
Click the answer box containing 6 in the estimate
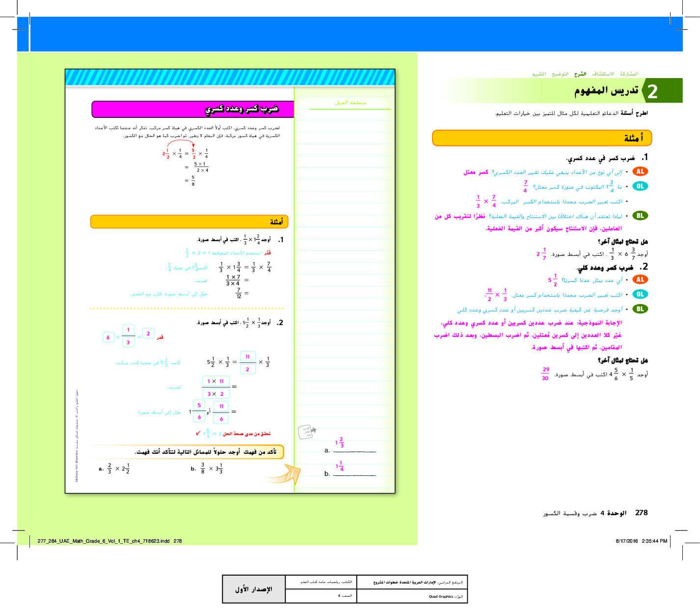tap(108, 337)
